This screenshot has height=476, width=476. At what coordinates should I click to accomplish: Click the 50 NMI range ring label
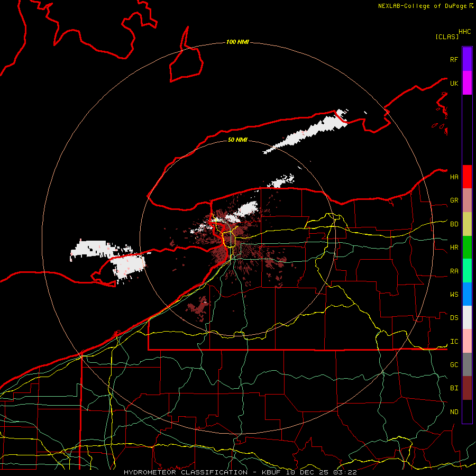[x=237, y=140]
